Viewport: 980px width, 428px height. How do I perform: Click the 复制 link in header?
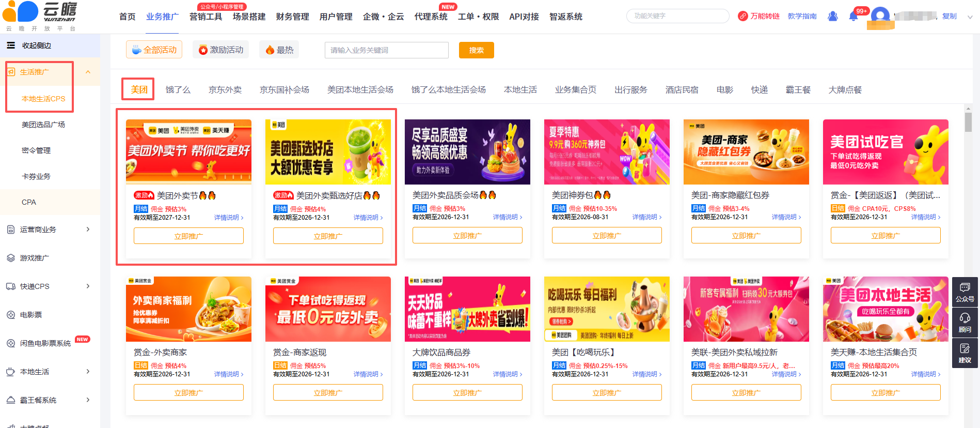click(950, 16)
